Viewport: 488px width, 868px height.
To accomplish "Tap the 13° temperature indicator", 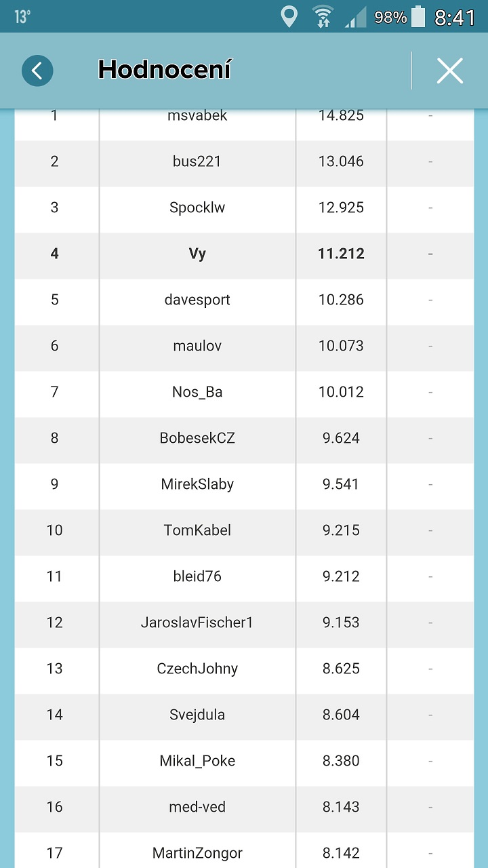I will (22, 17).
